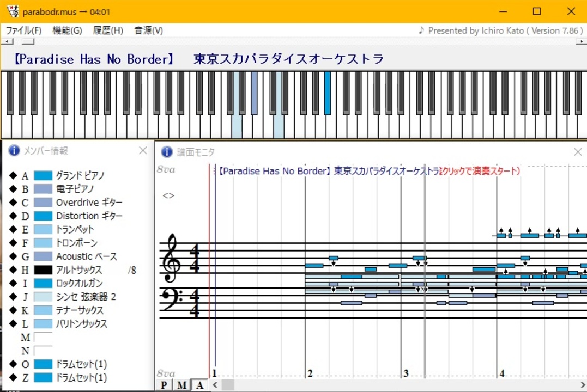Click the info icon of 譜面モニタ panel
Image resolution: width=587 pixels, height=392 pixels.
click(167, 152)
